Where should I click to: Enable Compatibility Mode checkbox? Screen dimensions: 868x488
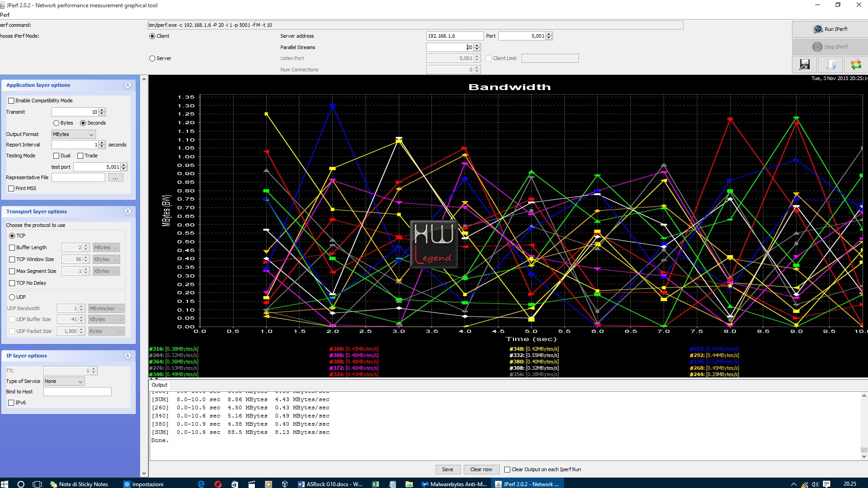[11, 101]
